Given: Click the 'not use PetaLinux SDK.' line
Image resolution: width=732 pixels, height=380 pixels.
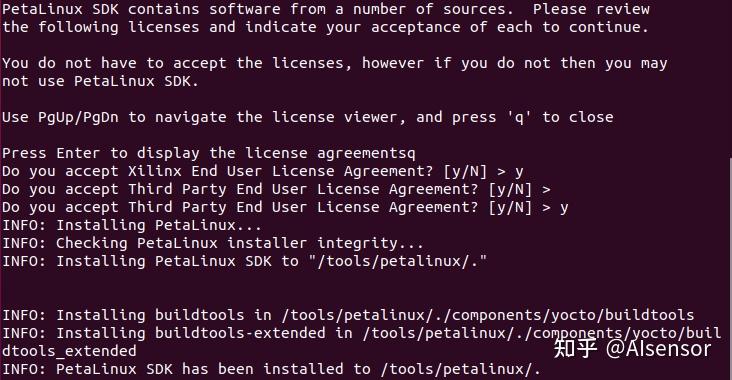Looking at the screenshot, I should point(100,81).
